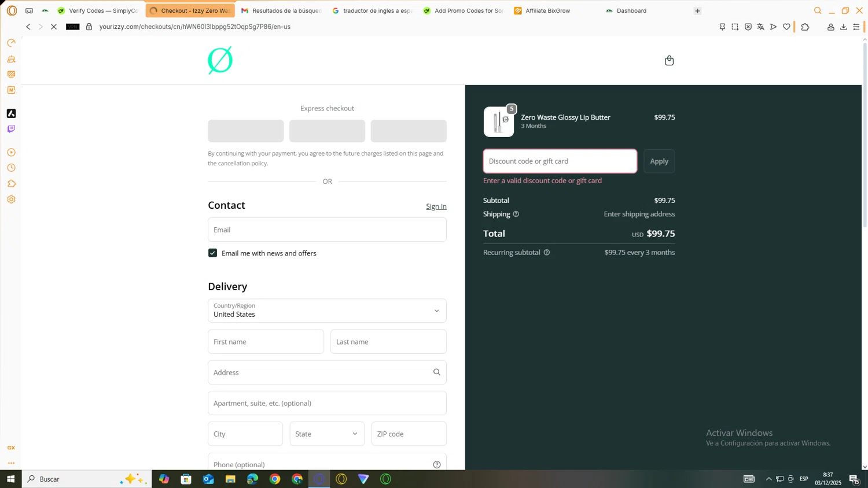Open the page translate icon
Screen dimensions: 868x488
(761, 27)
